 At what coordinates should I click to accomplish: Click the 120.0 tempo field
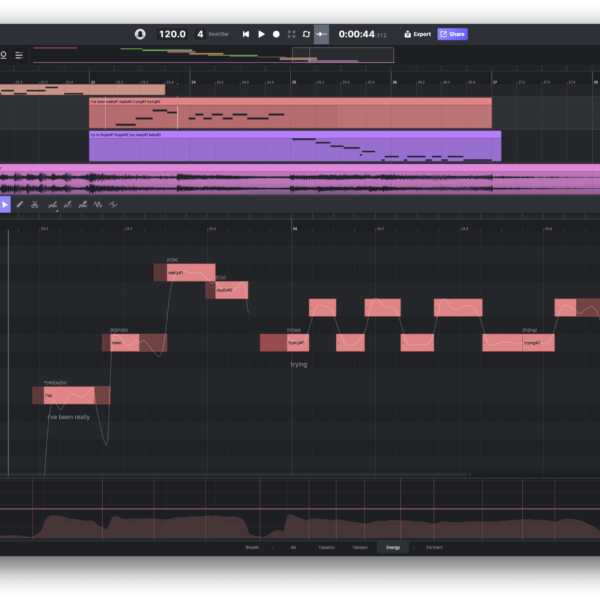[x=172, y=34]
